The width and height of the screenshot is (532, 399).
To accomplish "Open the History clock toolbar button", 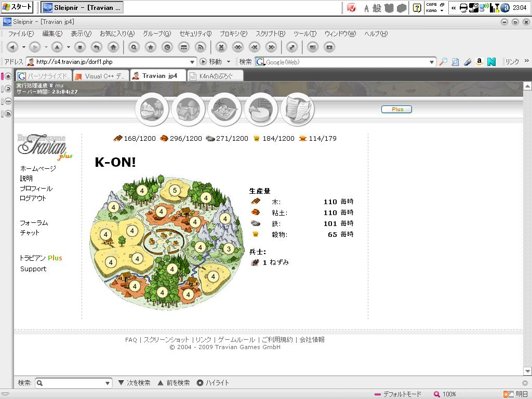I will pyautogui.click(x=167, y=47).
